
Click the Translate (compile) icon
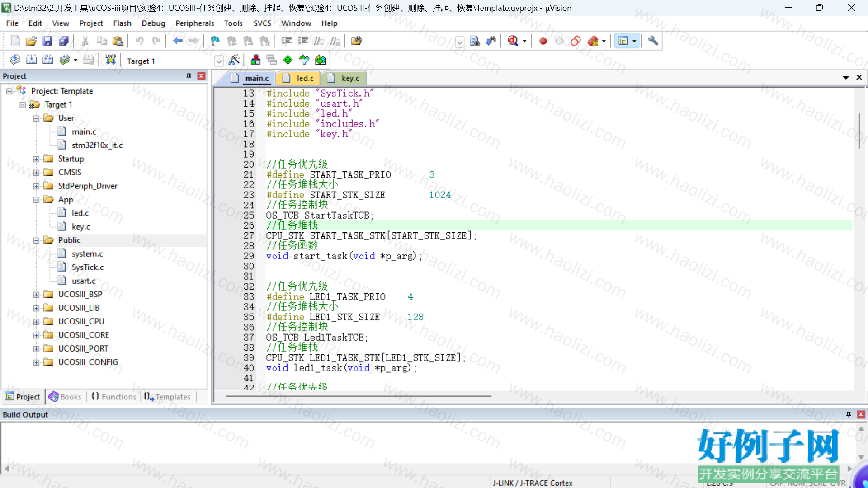15,60
